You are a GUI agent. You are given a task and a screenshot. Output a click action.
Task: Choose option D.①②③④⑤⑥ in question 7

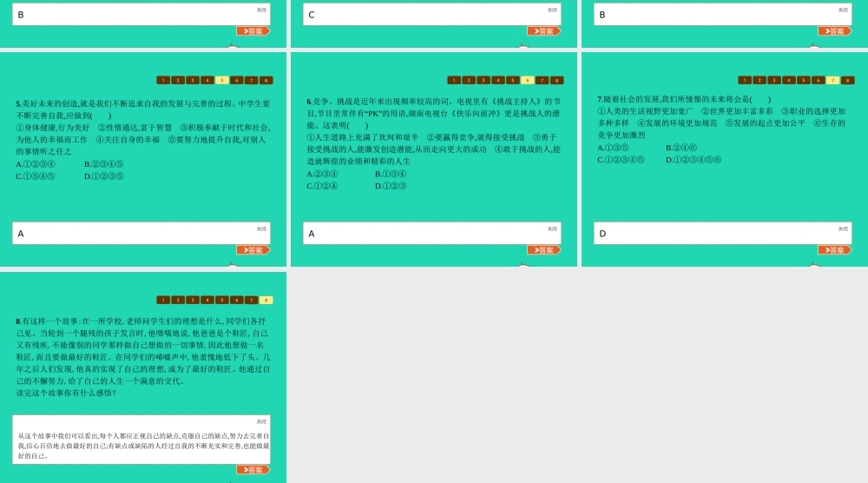pyautogui.click(x=694, y=160)
